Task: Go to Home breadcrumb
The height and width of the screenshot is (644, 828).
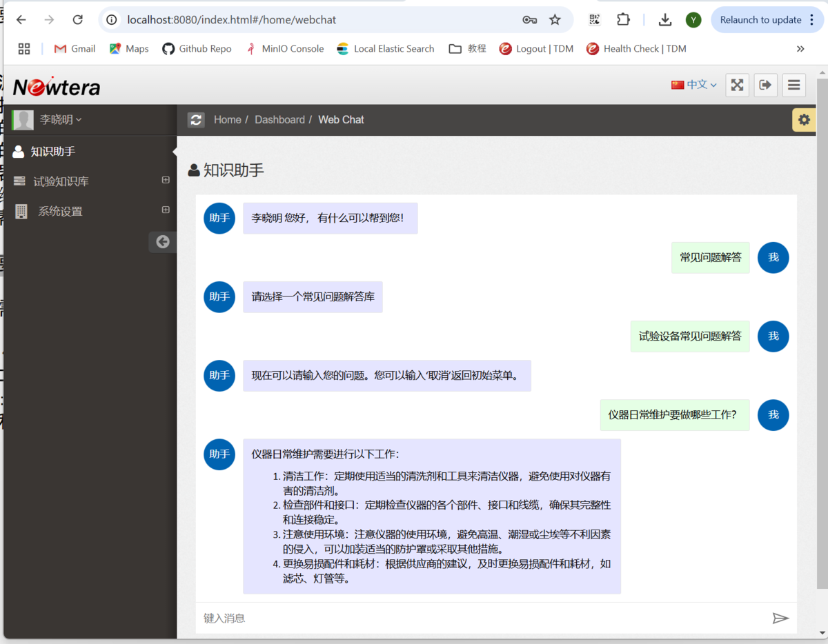Action: click(227, 120)
